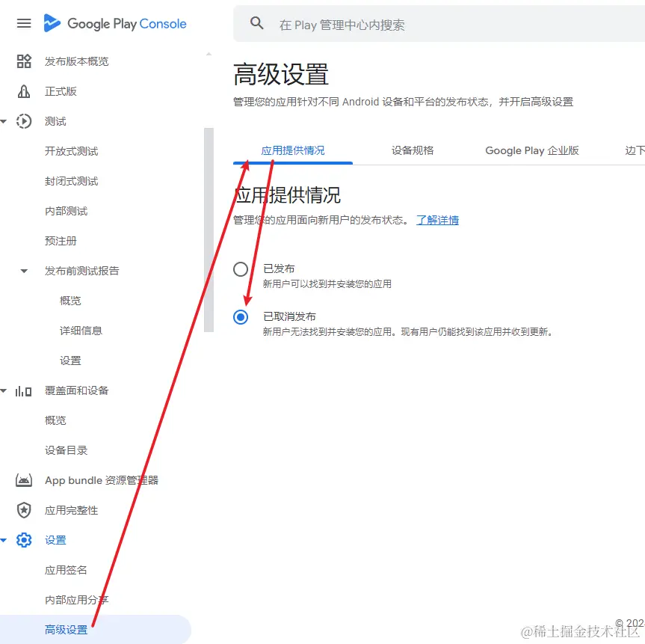Open 发布前测试报告 in the sidebar
This screenshot has height=644, width=645.
(82, 271)
